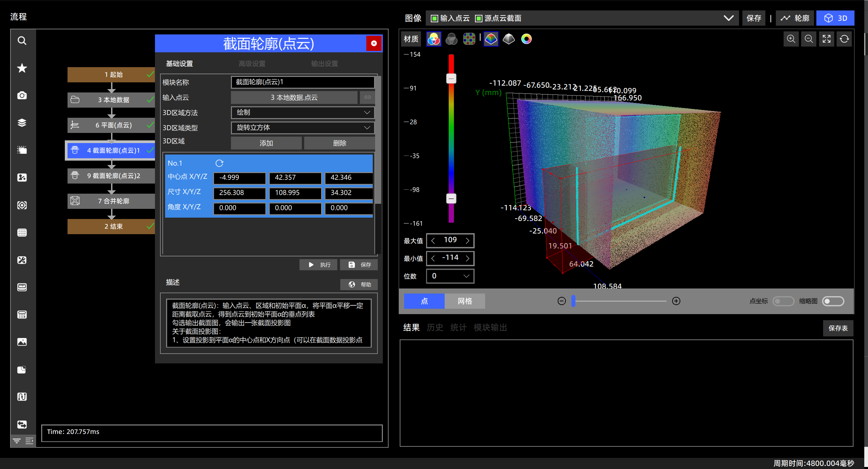Open the 基础设置 tab
868x469 pixels.
tap(179, 64)
